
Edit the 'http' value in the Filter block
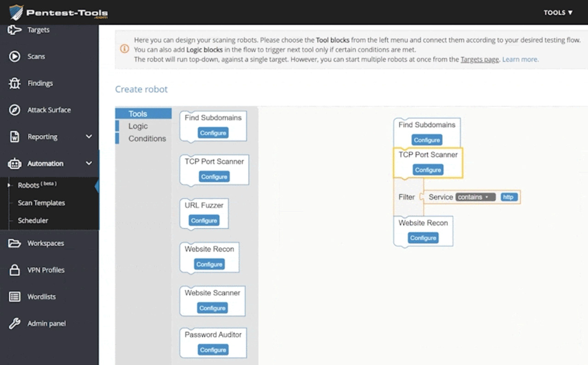coord(508,197)
